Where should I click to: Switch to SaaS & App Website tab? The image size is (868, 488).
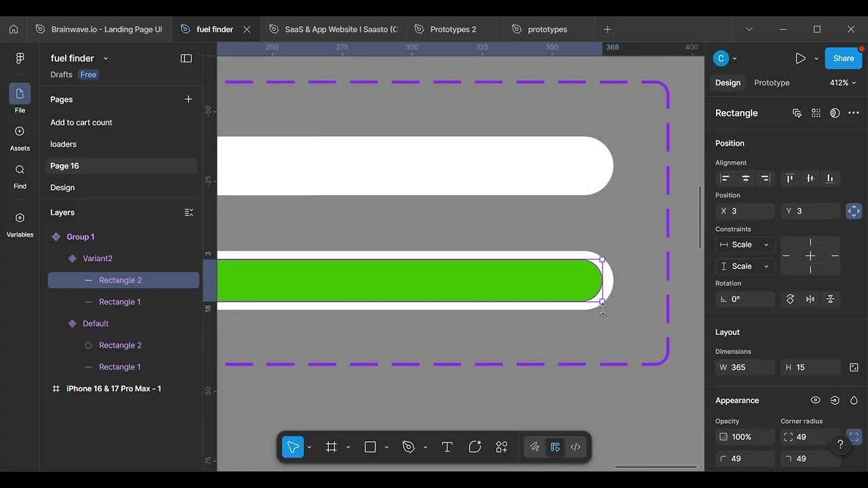[333, 29]
